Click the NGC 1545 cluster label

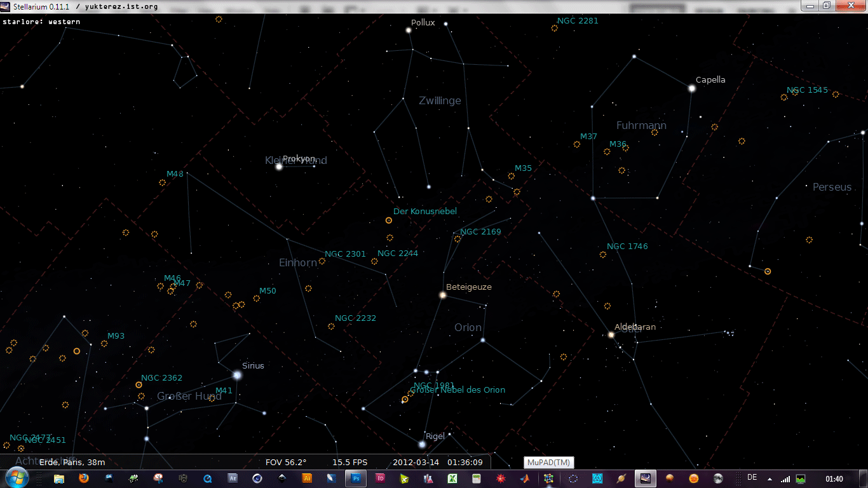(x=808, y=90)
